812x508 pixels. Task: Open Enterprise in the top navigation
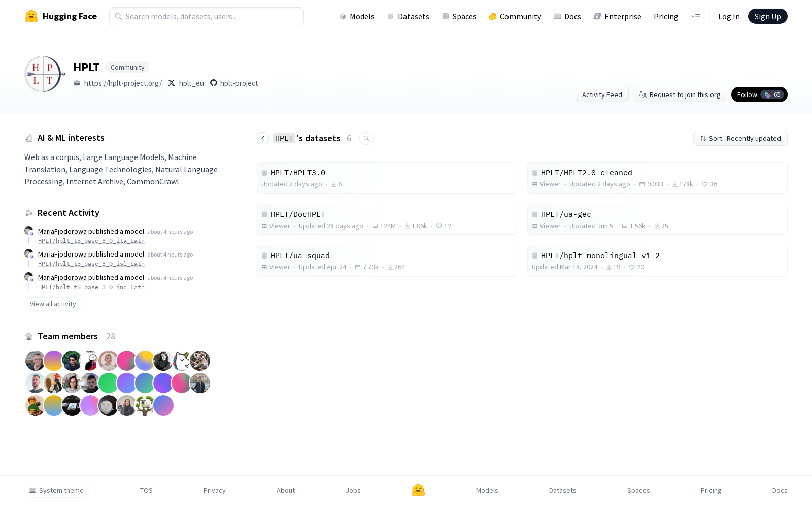point(618,16)
